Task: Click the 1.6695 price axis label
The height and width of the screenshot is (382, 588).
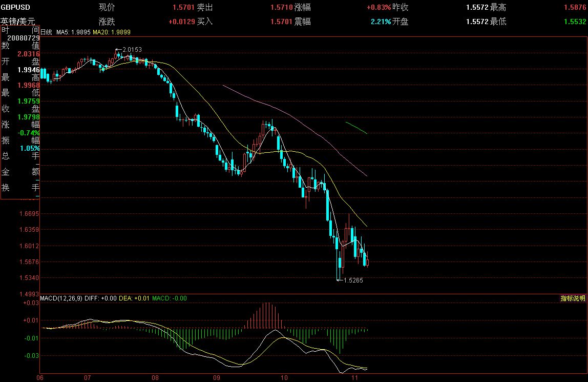Action: pyautogui.click(x=29, y=214)
